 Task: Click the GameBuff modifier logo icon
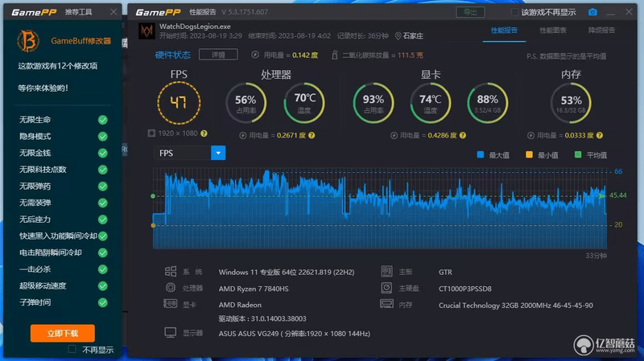click(x=28, y=41)
